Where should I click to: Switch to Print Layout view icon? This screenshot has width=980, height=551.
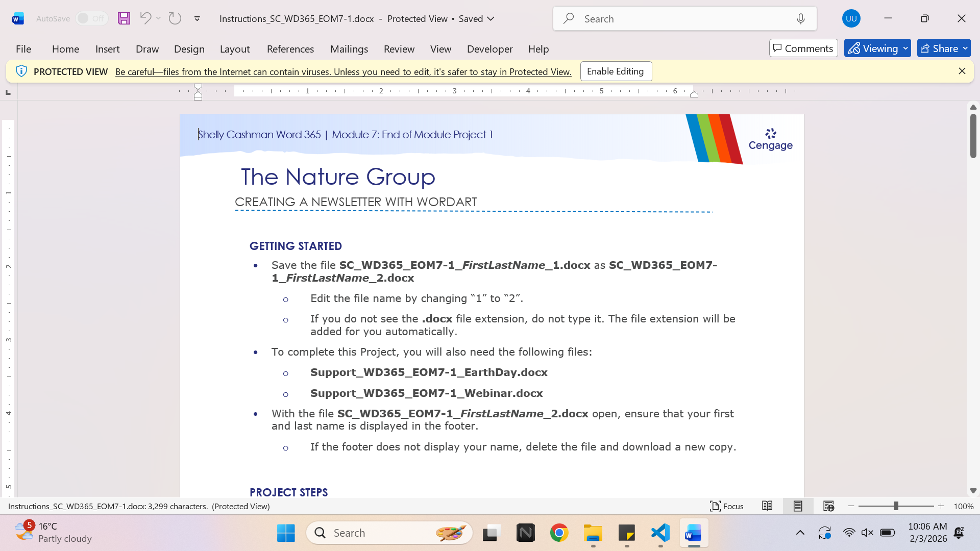pos(798,506)
